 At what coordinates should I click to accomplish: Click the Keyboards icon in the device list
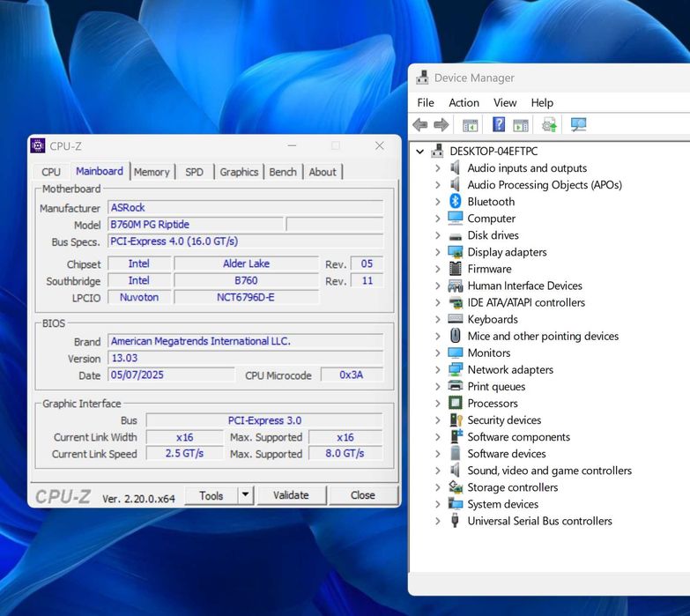point(455,319)
